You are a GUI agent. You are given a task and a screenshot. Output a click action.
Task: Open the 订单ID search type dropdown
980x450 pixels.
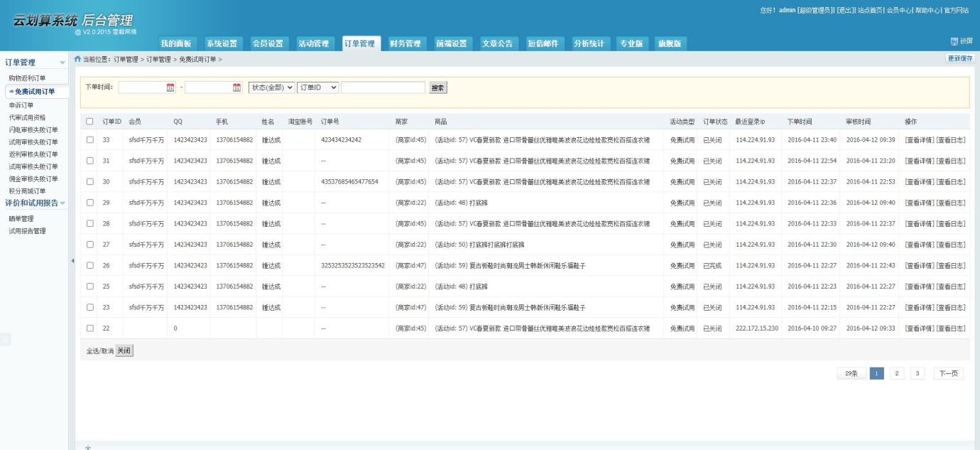[317, 87]
